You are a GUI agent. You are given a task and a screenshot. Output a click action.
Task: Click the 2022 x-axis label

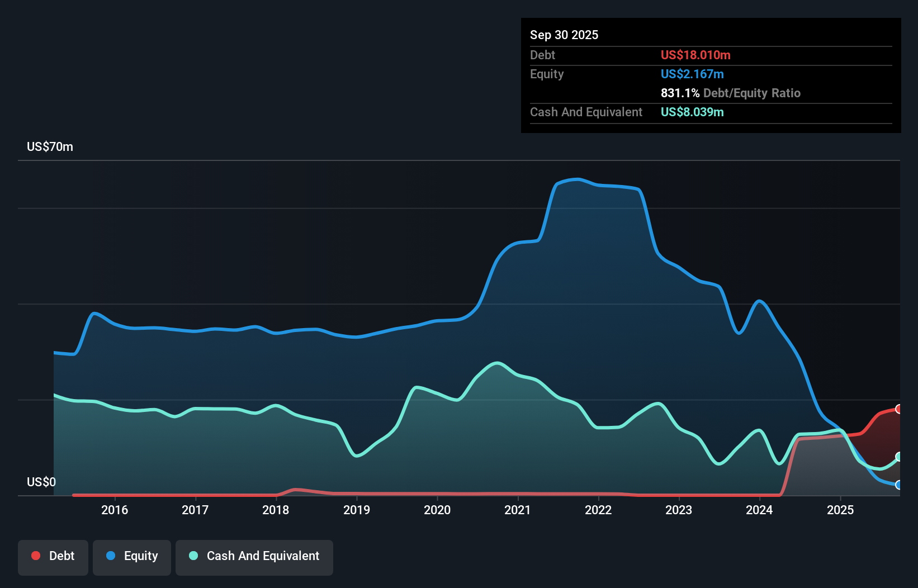click(x=598, y=510)
